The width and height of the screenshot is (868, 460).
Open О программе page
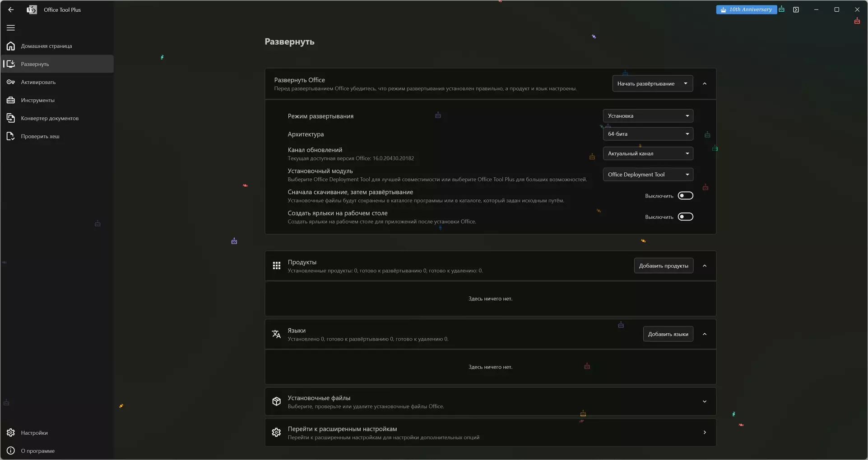coord(57,451)
